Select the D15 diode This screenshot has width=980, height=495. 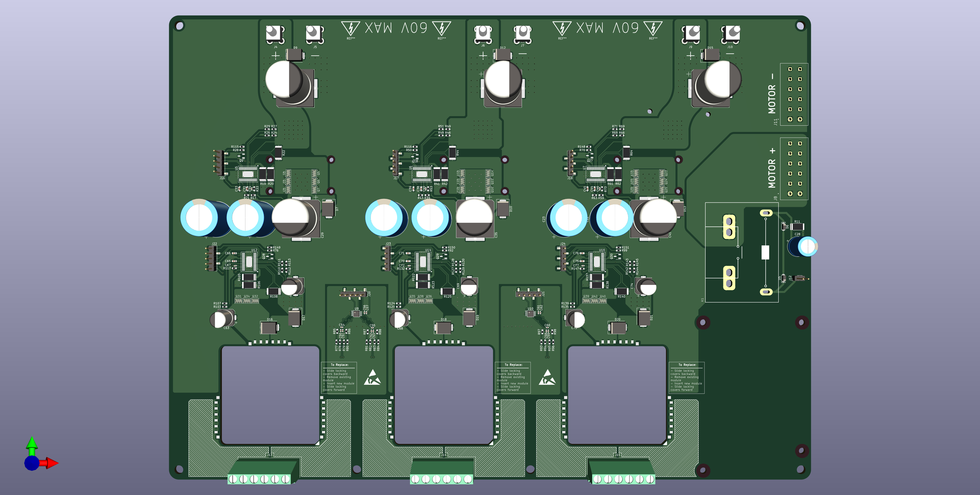tap(710, 56)
